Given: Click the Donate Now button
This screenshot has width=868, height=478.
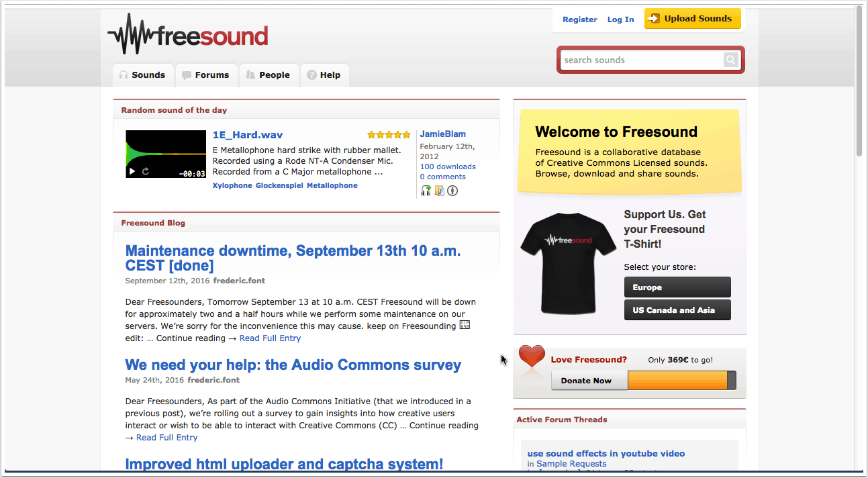Looking at the screenshot, I should 586,381.
